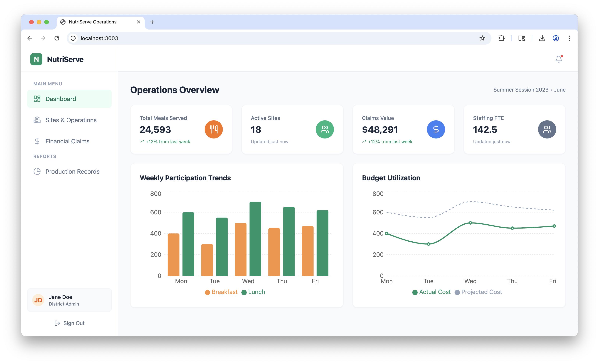The height and width of the screenshot is (364, 599).
Task: Open Production Records from Reports section
Action: click(72, 171)
